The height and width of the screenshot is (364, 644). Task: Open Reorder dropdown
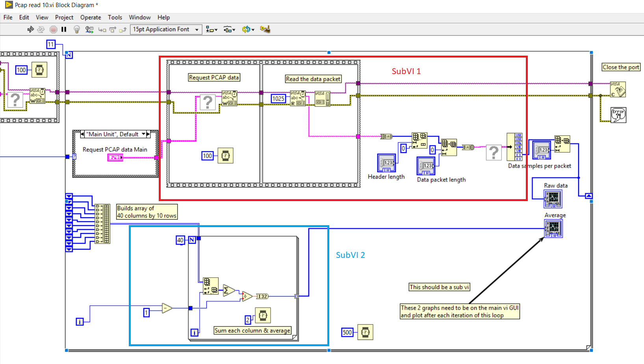pos(248,30)
